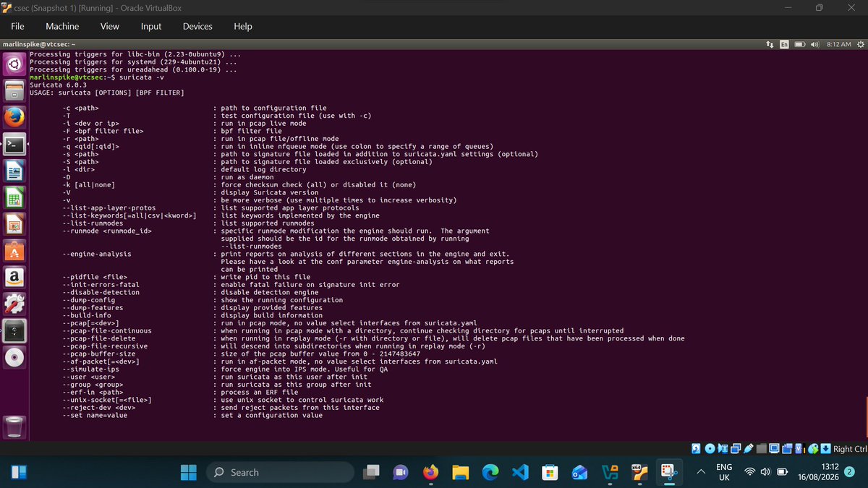Click Ubuntu sound volume indicator
Screen dimensions: 868x488
point(814,44)
